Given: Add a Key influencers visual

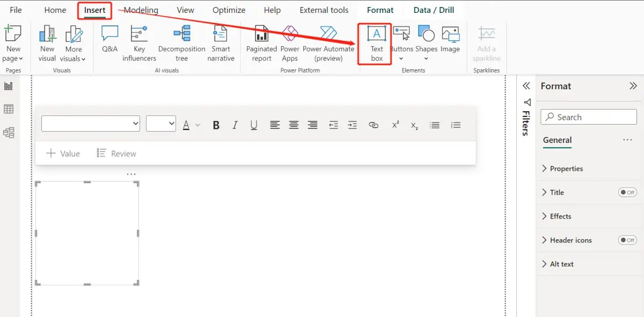Looking at the screenshot, I should [x=139, y=43].
